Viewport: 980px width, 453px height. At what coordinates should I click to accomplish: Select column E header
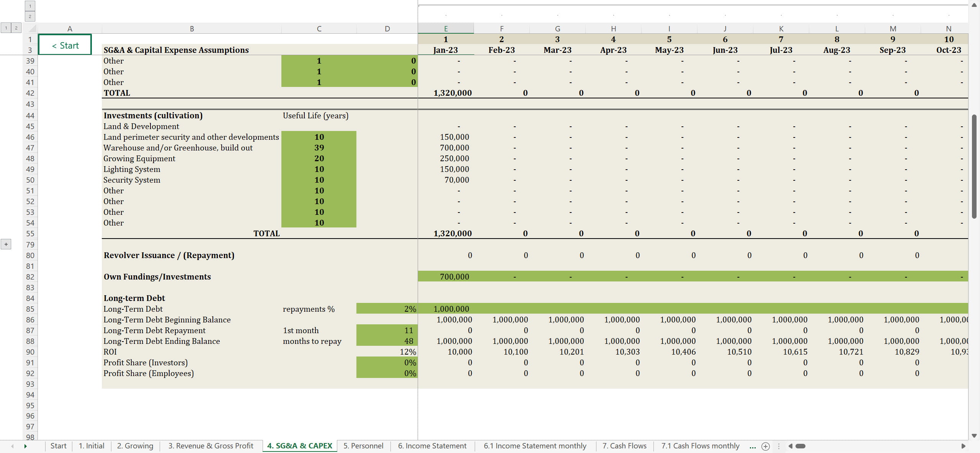coord(446,29)
